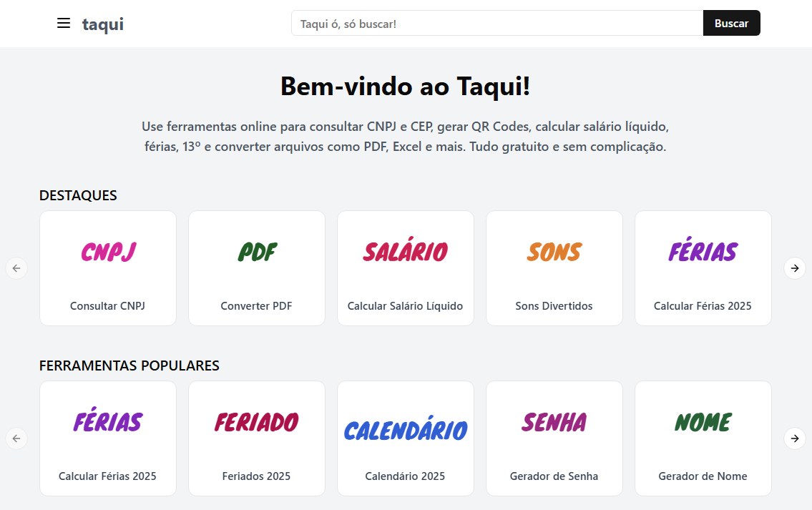Select the Converter PDF tool card

coord(257,268)
